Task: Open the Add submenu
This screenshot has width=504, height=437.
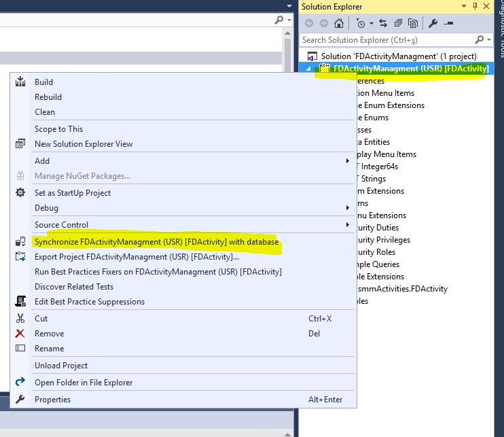Action: (42, 161)
